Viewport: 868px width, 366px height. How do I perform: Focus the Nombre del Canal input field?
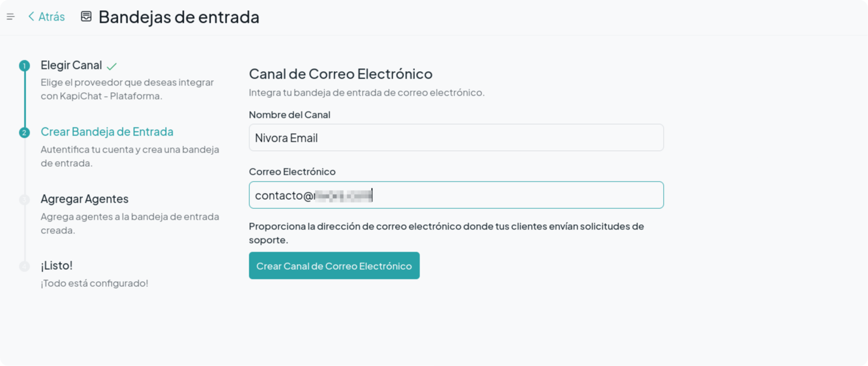456,138
